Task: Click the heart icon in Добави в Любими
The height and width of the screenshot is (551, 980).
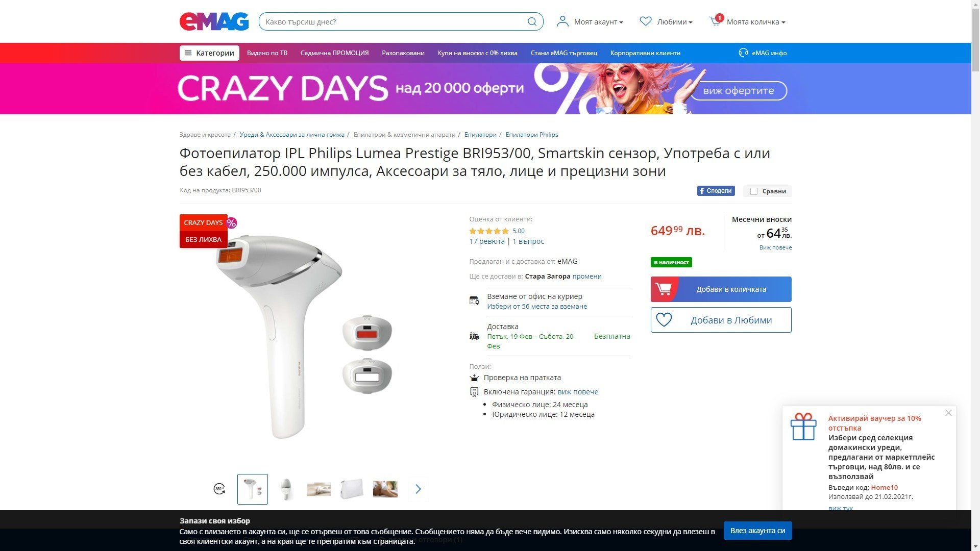Action: (x=664, y=320)
